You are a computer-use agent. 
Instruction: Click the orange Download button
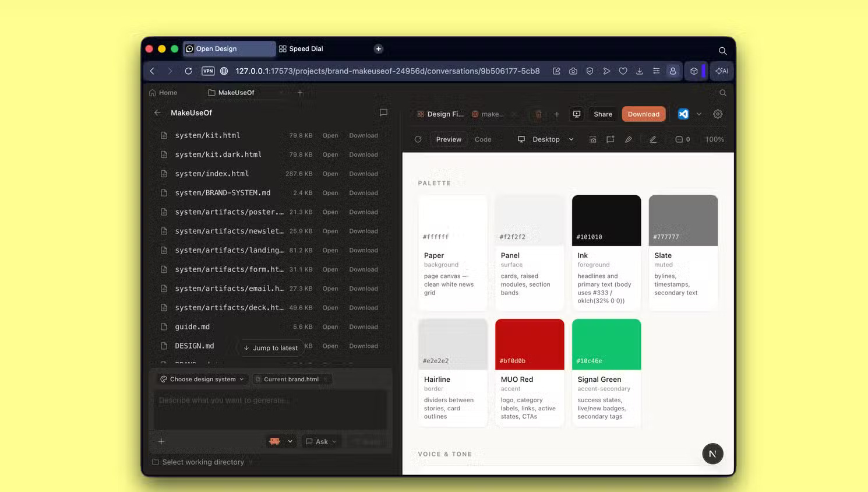(644, 114)
